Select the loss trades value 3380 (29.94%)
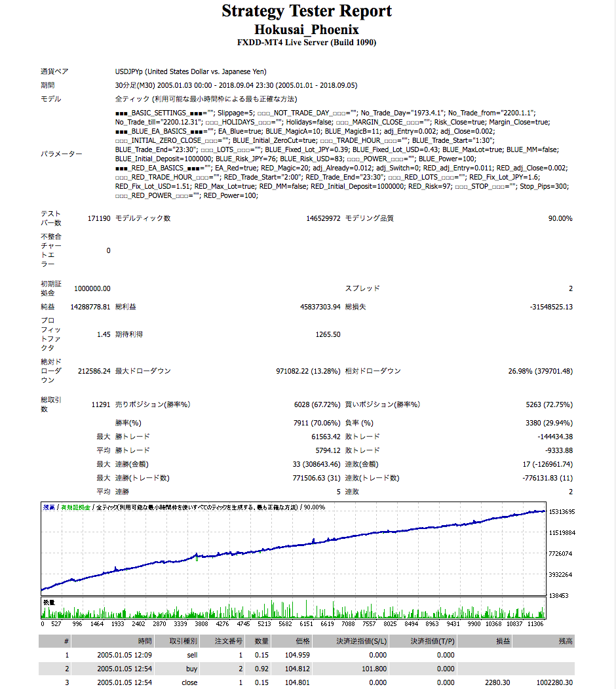Viewport: 616px width, 689px height. coord(549,423)
